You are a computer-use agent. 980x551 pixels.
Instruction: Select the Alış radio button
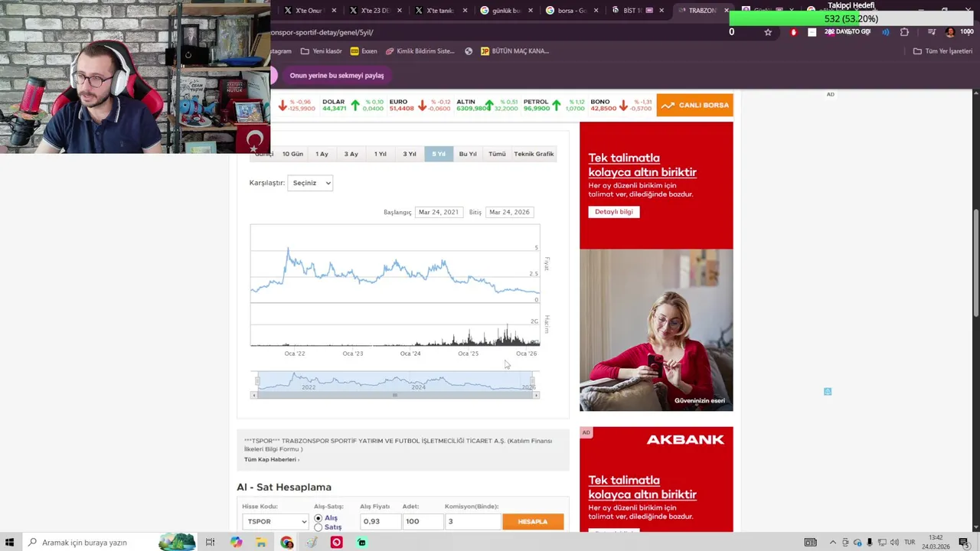coord(318,518)
